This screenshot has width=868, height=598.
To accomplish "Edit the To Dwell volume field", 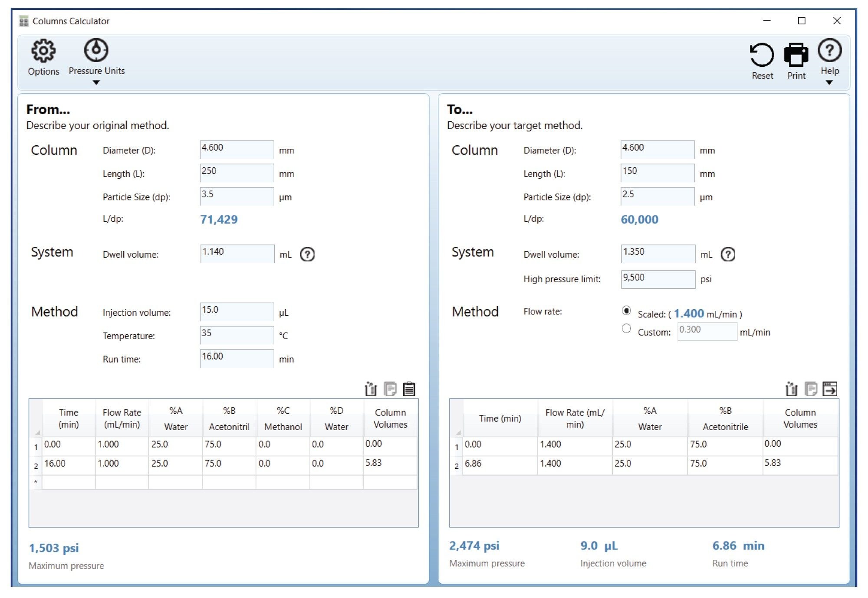I will tap(658, 254).
